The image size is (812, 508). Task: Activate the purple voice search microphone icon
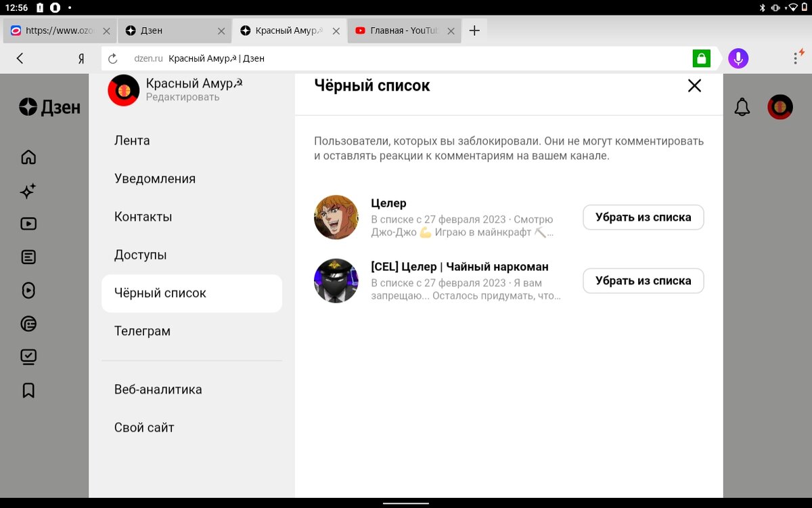[x=738, y=58]
